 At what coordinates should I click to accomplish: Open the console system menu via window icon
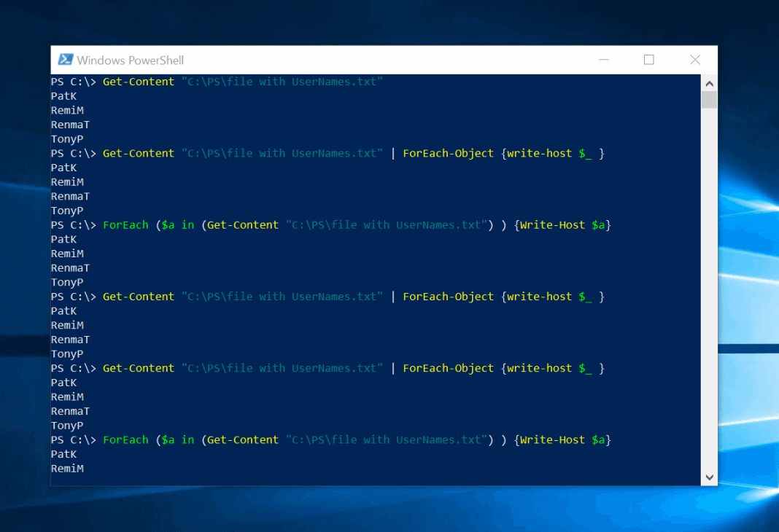pyautogui.click(x=66, y=60)
